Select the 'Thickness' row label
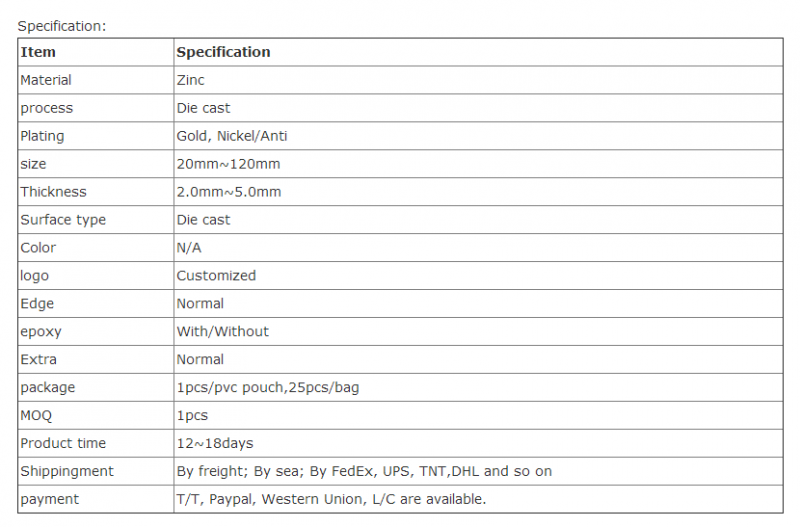Viewport: 800px width, 527px height. click(54, 192)
